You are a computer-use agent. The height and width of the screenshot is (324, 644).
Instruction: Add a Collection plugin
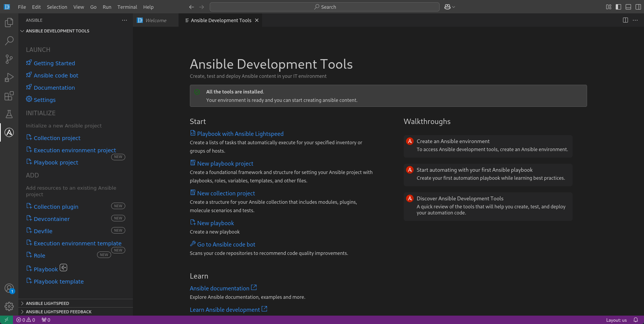pos(56,207)
